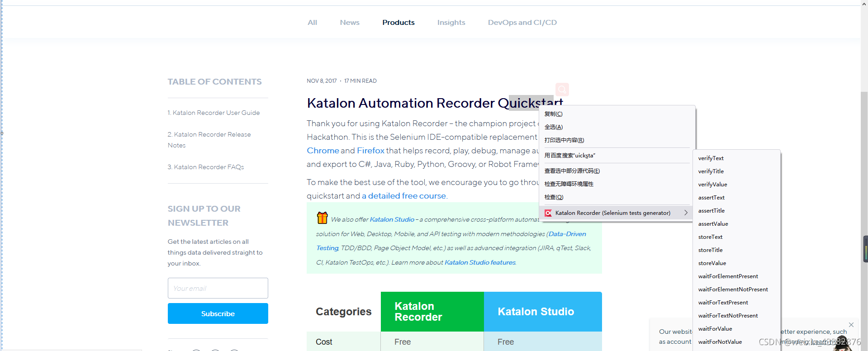Choose 全选(A) select all menu entry

pos(617,127)
